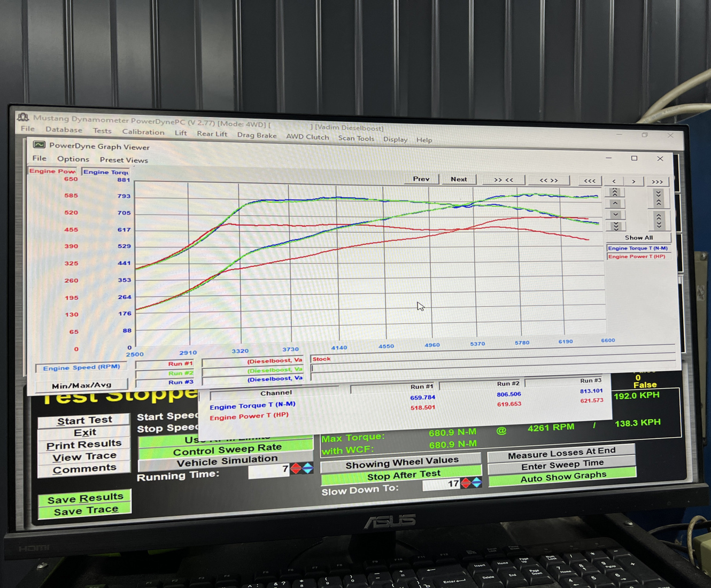Increase Slow Down To with blue arrow
Image resolution: width=711 pixels, height=588 pixels.
[476, 483]
